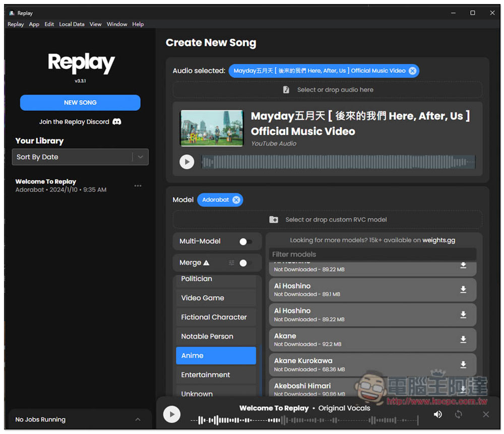Remove the selected Mayday audio chip
Viewport: 504px width, 434px height.
click(x=412, y=71)
